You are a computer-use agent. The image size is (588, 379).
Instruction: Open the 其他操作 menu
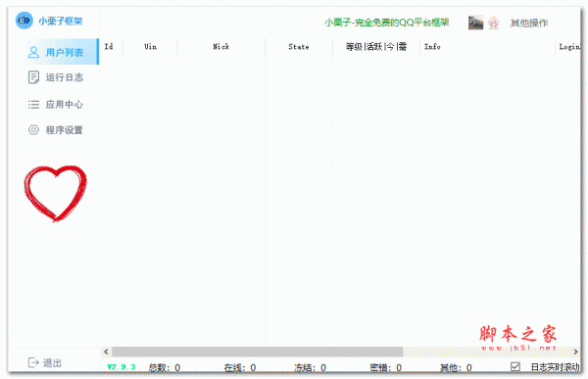point(529,23)
